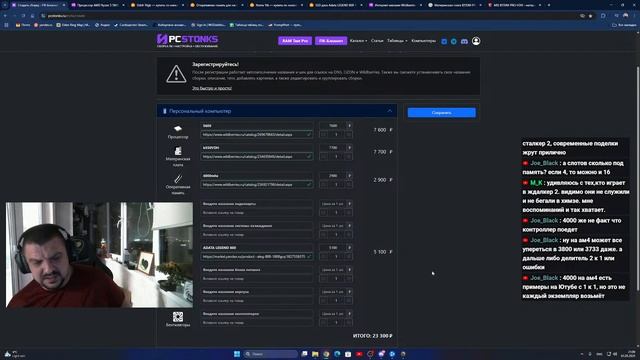Click the power supply link input field

(x=257, y=278)
